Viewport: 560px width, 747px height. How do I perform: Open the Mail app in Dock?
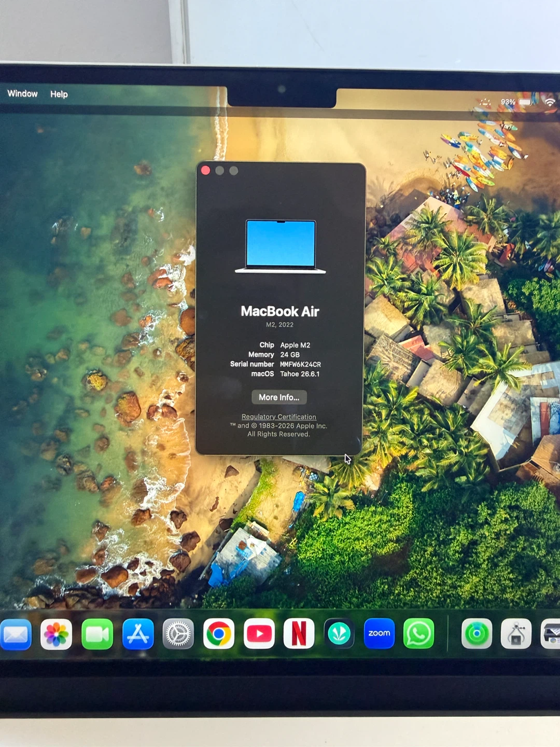pos(16,634)
